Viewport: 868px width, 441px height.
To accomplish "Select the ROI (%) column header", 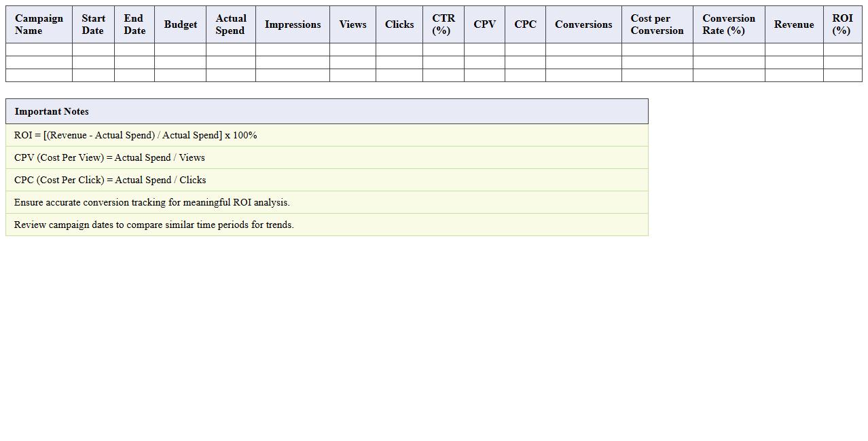I will 842,24.
